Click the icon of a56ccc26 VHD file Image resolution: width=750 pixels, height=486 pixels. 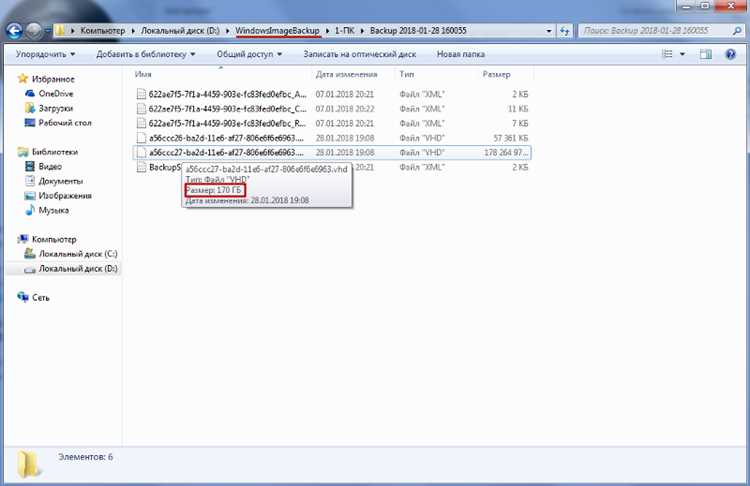click(x=141, y=138)
